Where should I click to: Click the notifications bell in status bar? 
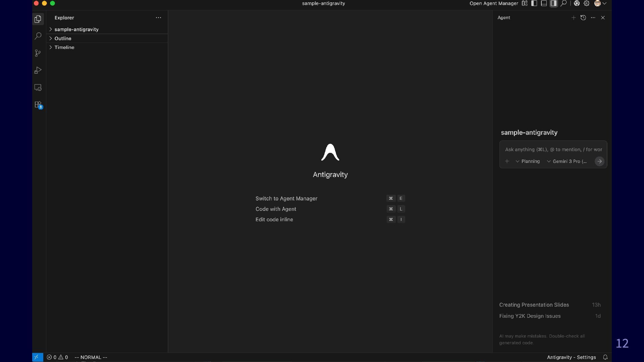605,357
